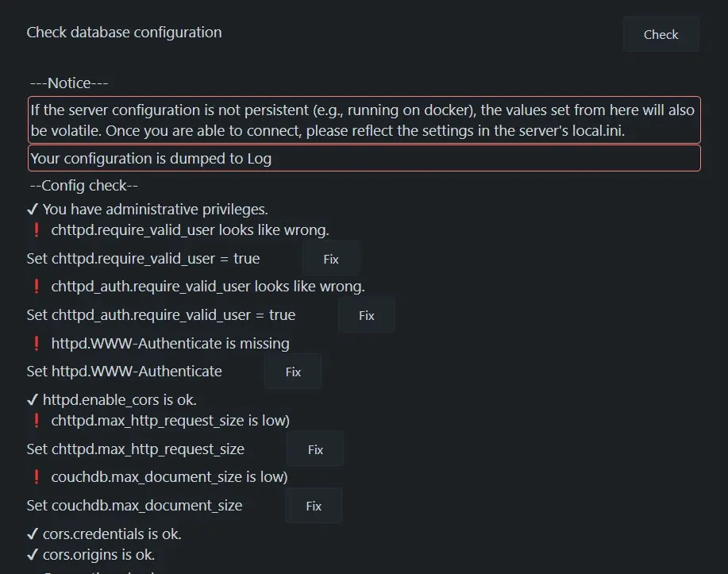Click the checkmark beside httpd.enable_cors is ok

pos(33,400)
